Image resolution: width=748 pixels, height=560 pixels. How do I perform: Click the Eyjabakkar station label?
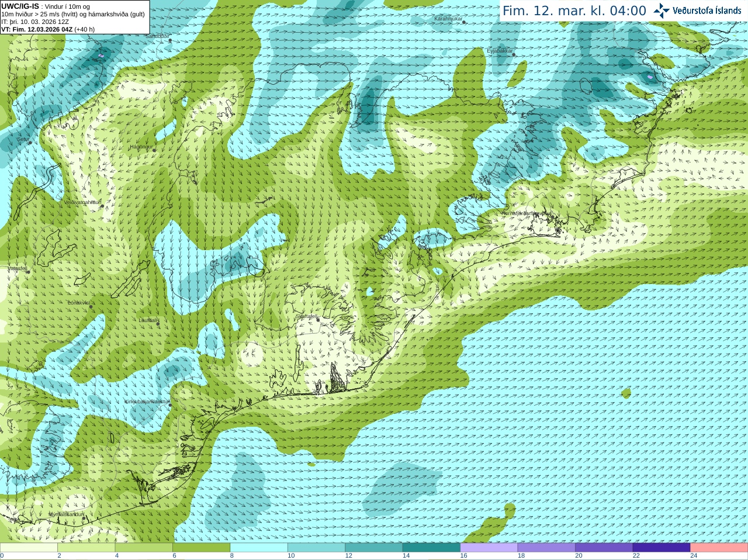pyautogui.click(x=500, y=51)
